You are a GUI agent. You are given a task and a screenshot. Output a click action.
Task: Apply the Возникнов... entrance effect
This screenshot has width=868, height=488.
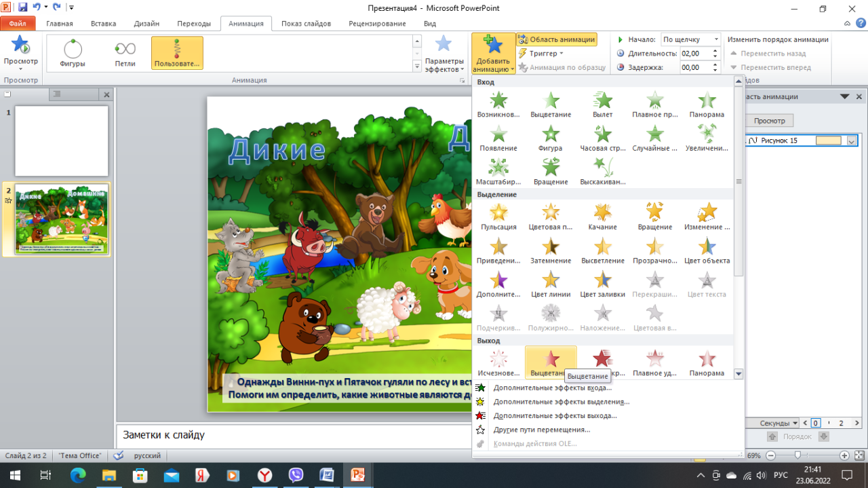tap(498, 104)
